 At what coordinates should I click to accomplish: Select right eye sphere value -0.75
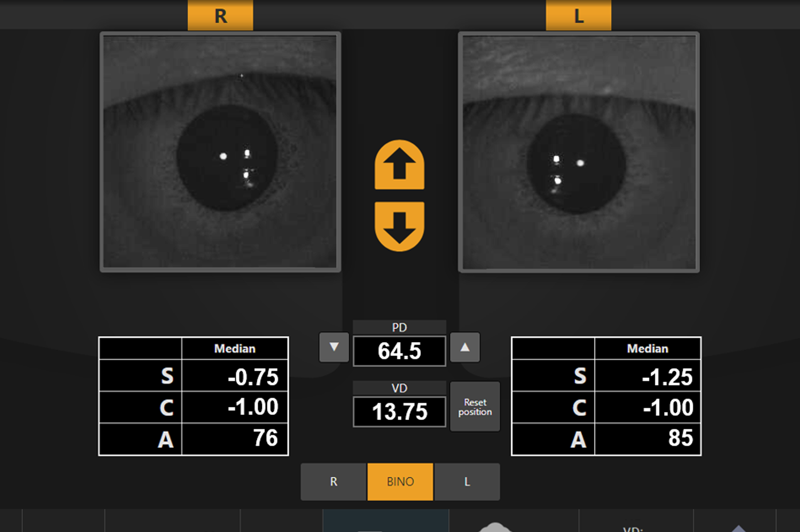(x=234, y=376)
